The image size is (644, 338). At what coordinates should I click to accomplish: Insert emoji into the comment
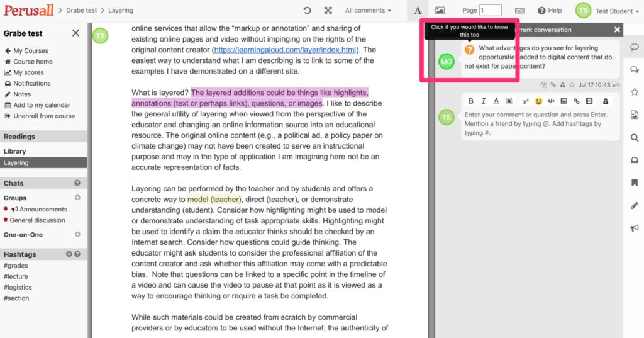[x=538, y=101]
